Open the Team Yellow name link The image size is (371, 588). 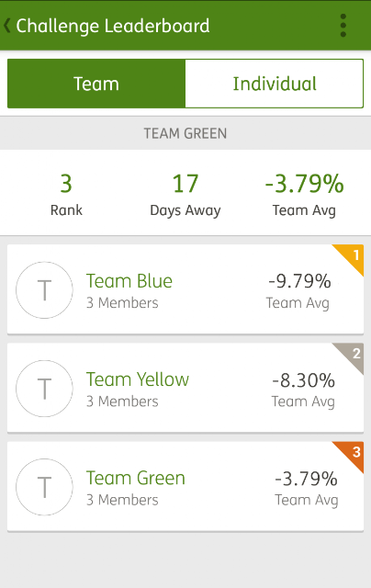pyautogui.click(x=138, y=379)
